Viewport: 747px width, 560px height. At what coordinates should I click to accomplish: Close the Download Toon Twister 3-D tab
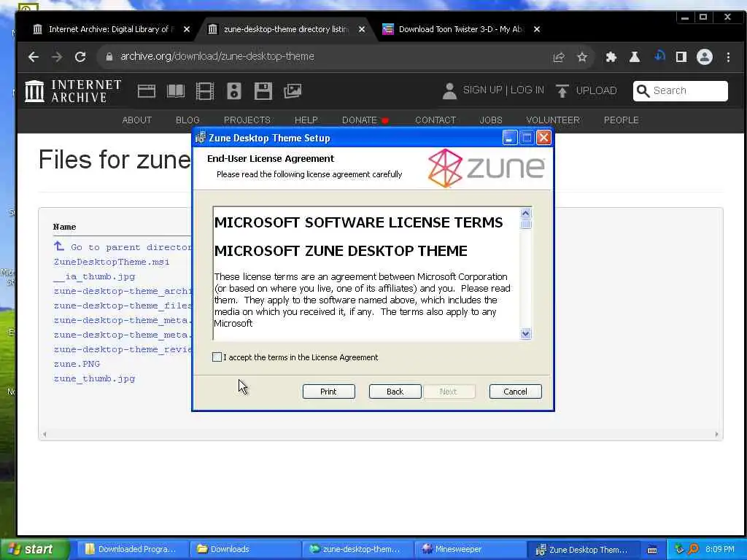click(537, 29)
